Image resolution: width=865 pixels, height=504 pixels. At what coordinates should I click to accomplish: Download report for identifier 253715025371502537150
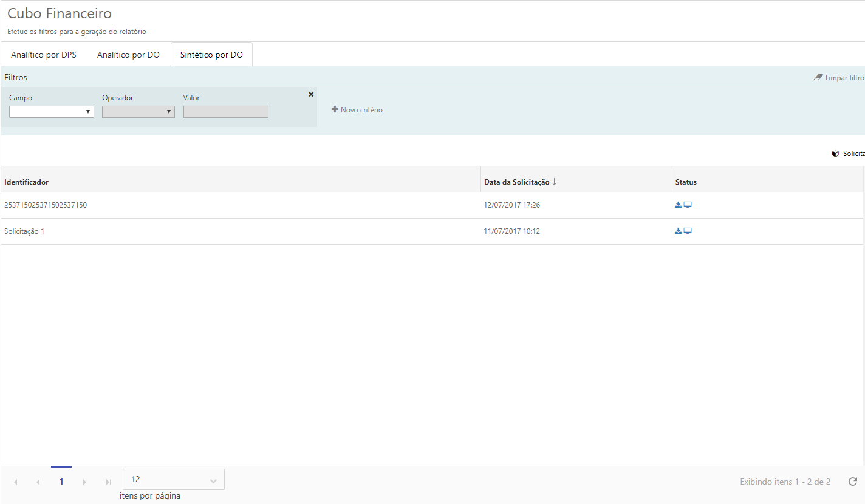[678, 205]
